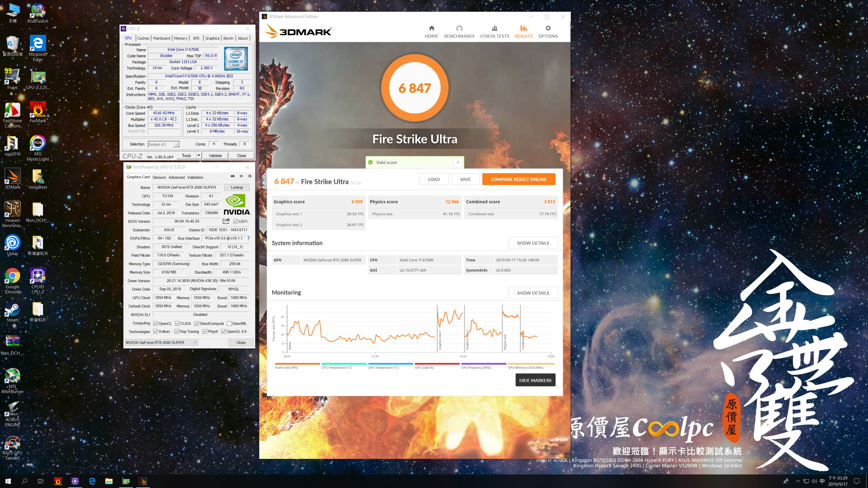Show hidden system tray icons chevron
Image resolution: width=868 pixels, height=488 pixels.
pos(798,481)
